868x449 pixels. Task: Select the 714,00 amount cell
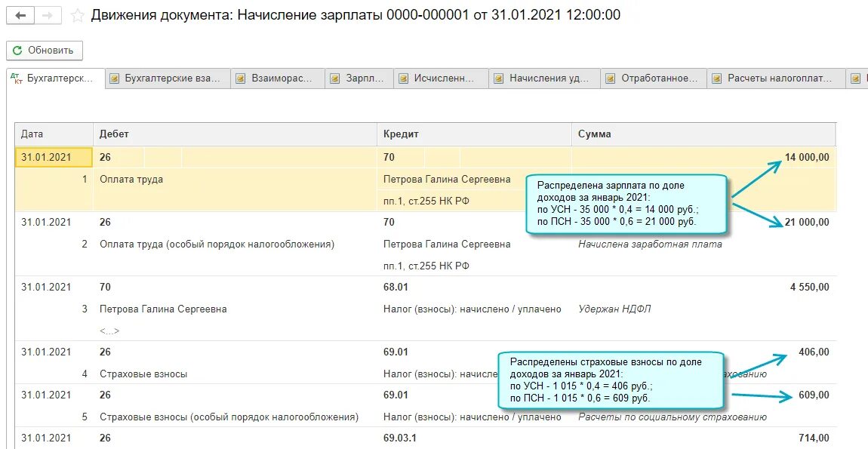click(x=814, y=438)
